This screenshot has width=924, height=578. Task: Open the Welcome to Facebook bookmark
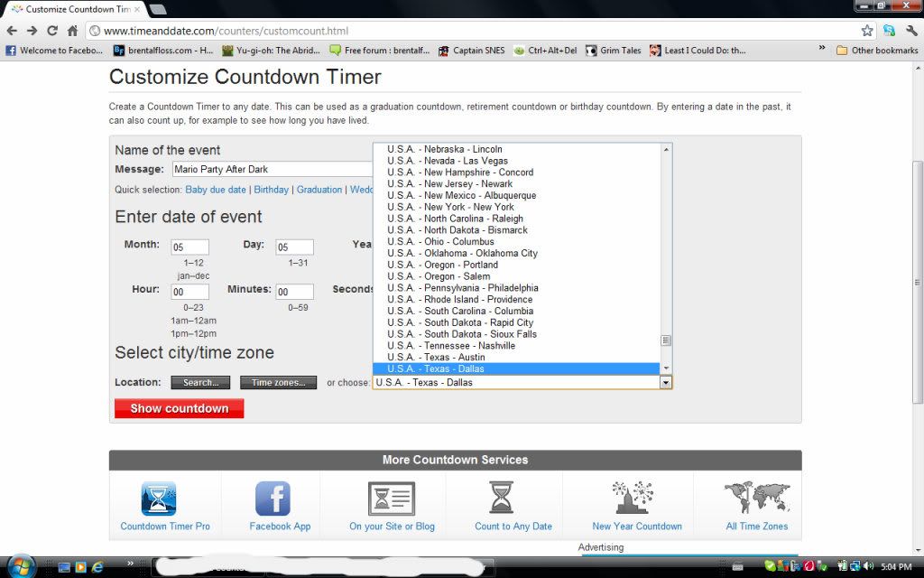coord(54,51)
